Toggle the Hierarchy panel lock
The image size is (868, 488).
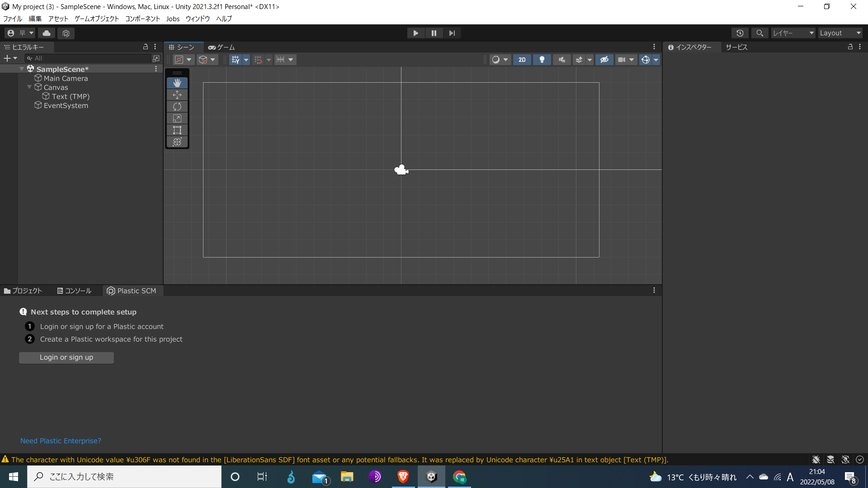point(146,47)
